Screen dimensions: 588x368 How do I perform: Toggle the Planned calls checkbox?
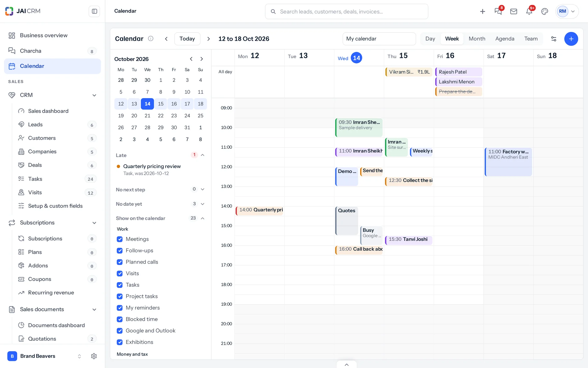[x=120, y=262]
